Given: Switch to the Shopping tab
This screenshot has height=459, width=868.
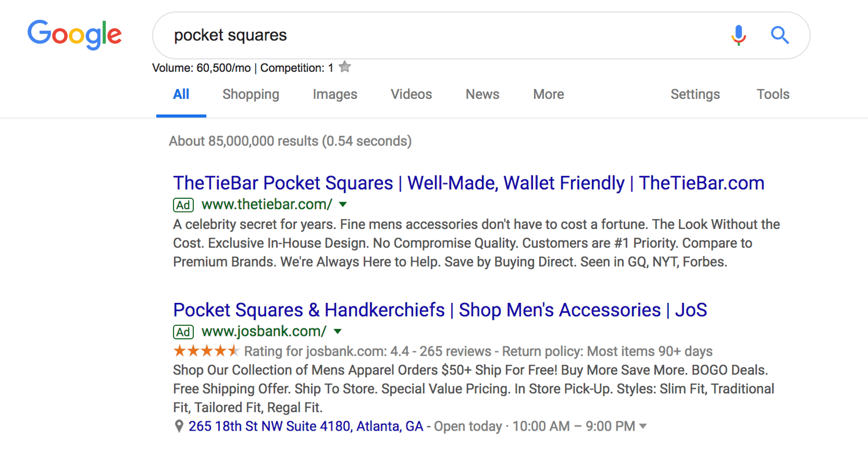Looking at the screenshot, I should pyautogui.click(x=251, y=94).
